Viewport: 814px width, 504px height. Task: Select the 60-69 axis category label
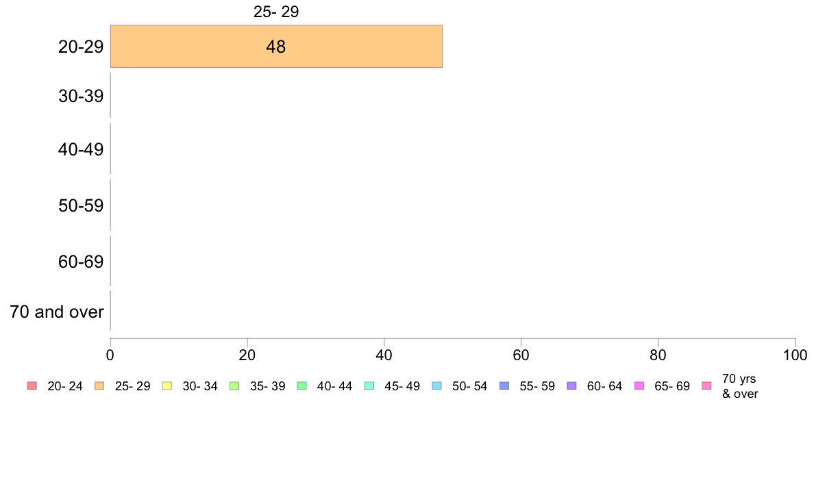click(x=81, y=262)
